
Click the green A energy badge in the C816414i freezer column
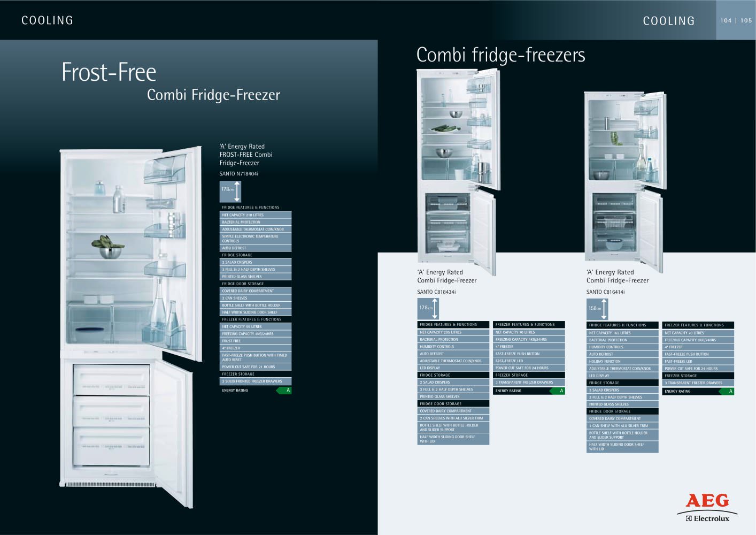pos(726,392)
